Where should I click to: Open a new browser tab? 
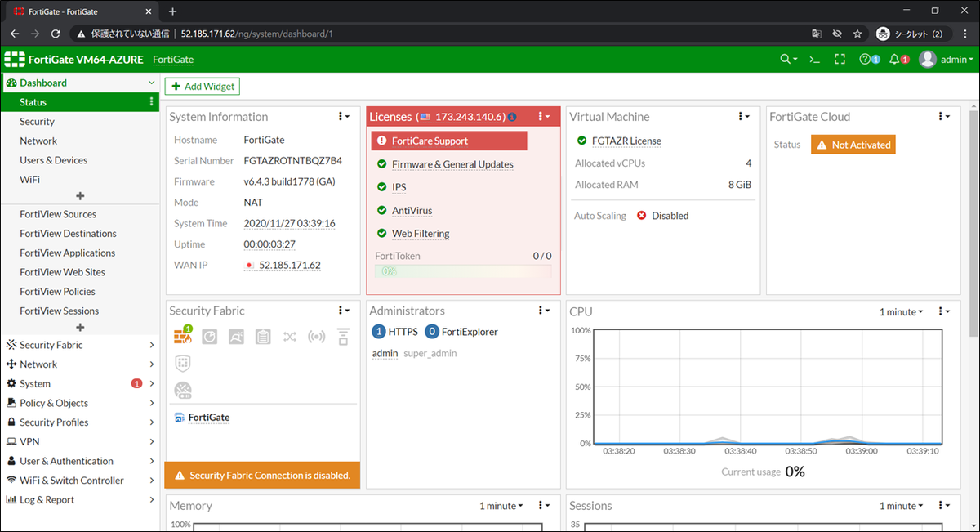[x=172, y=11]
